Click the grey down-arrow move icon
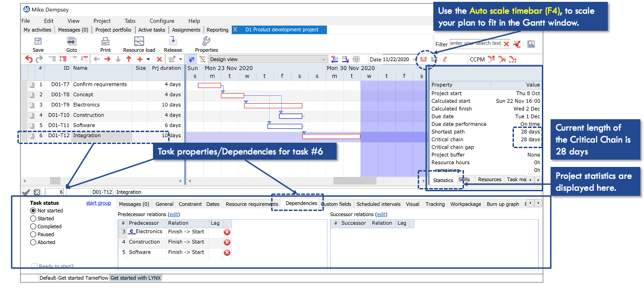Screen dimensions: 644x288 (x=118, y=59)
